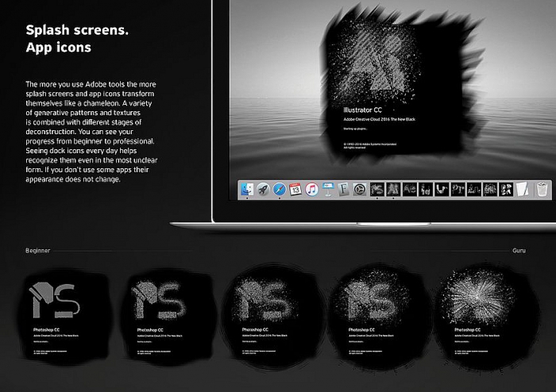Screen dimensions: 556x392
Task: Launch Premiere Pr dock icon
Action: pyautogui.click(x=458, y=190)
